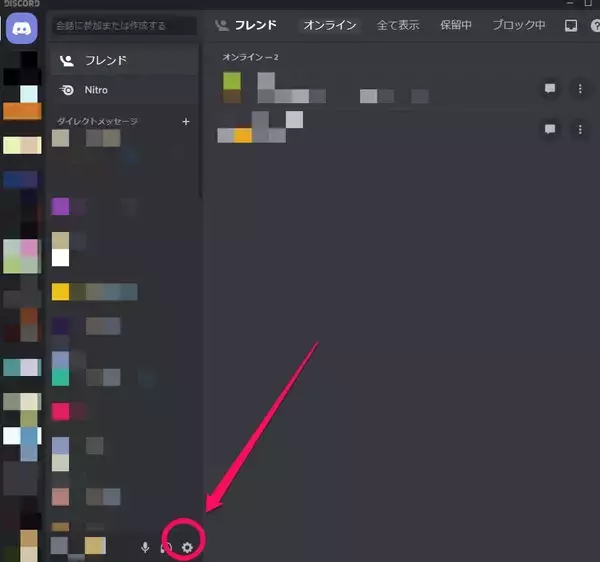Deafen audio with the headphone icon
Screen dimensions: 600x562
(166, 547)
